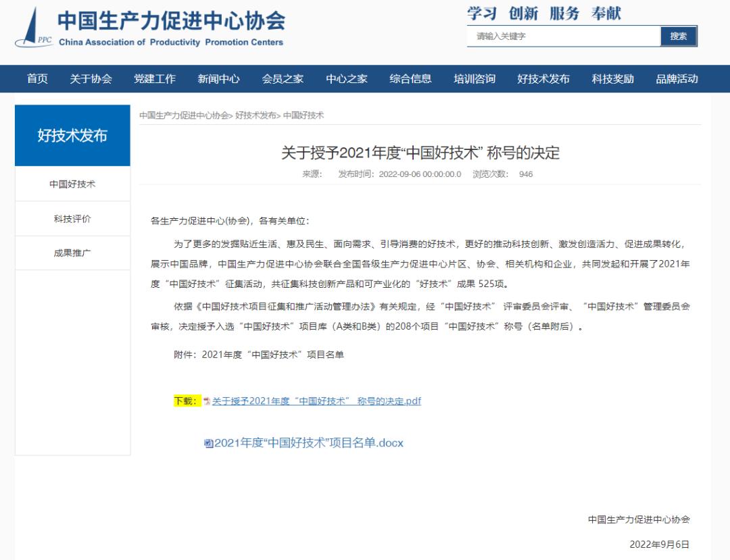Open 科技奖励 navigation item
This screenshot has height=560, width=730.
point(612,78)
